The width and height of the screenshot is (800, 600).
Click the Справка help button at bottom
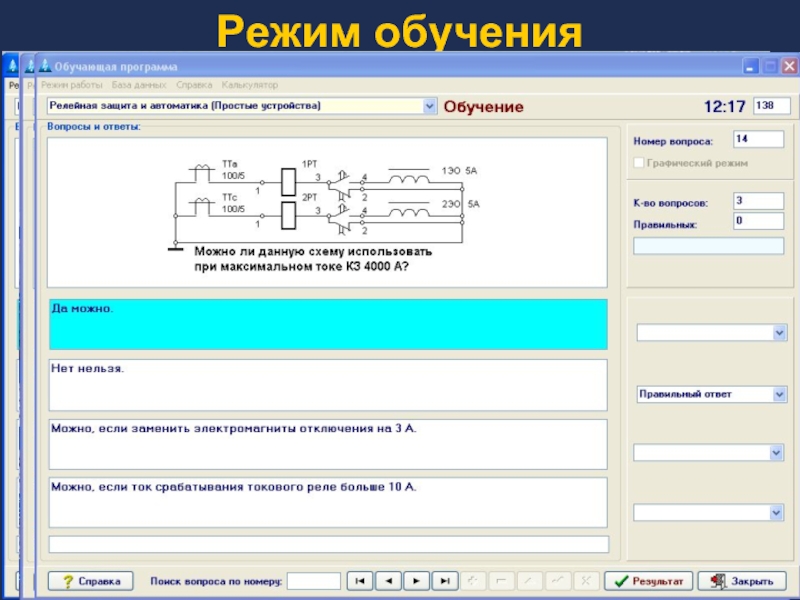pyautogui.click(x=90, y=581)
